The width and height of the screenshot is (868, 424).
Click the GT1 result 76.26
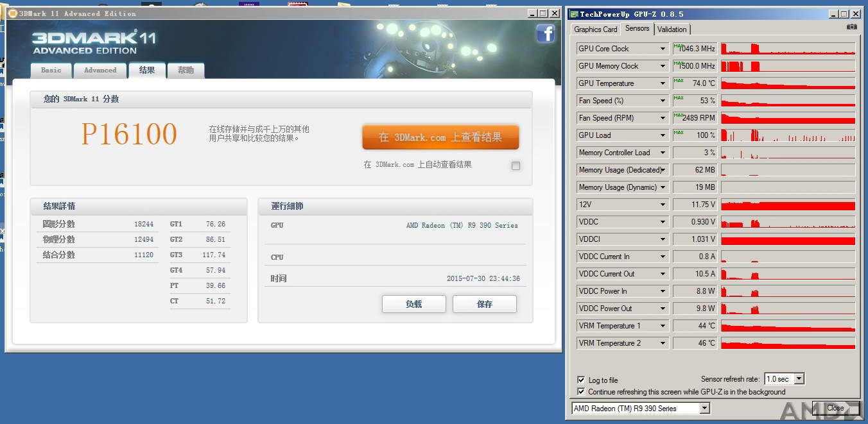(216, 225)
